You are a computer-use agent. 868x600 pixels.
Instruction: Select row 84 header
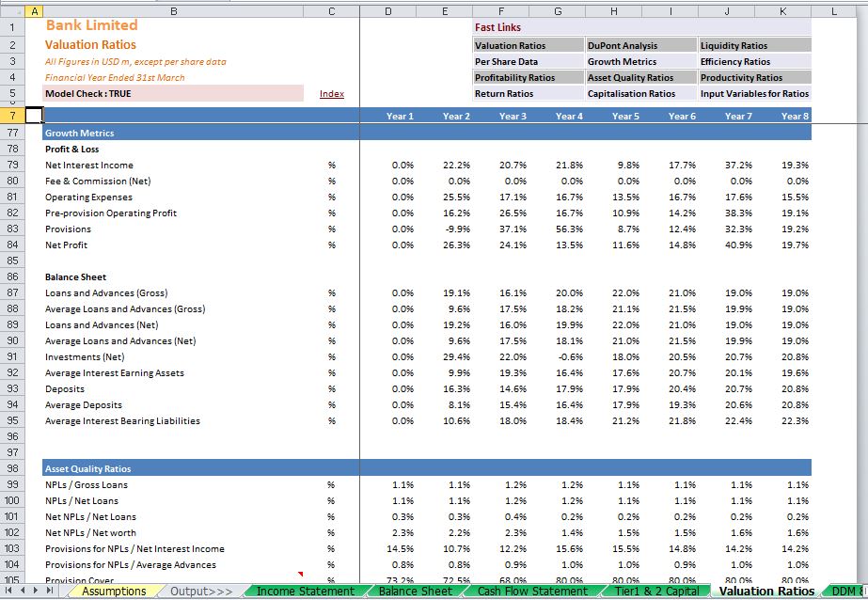tap(12, 245)
